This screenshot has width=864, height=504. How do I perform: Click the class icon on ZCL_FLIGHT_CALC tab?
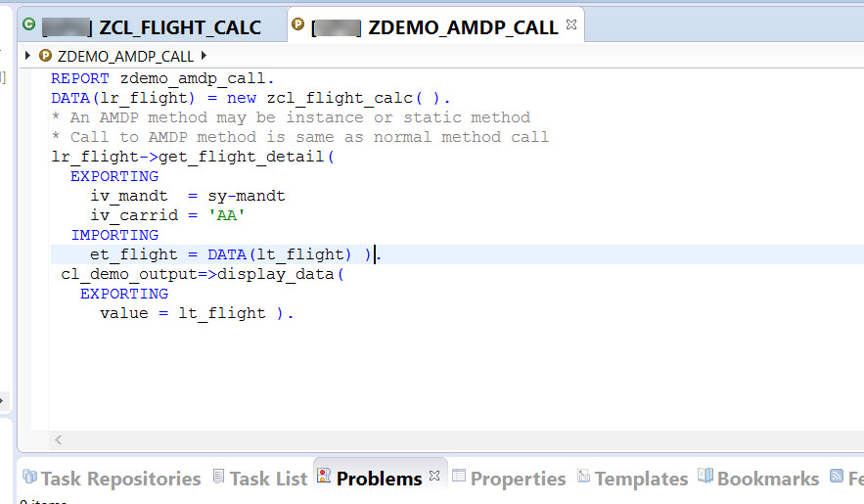pyautogui.click(x=28, y=24)
